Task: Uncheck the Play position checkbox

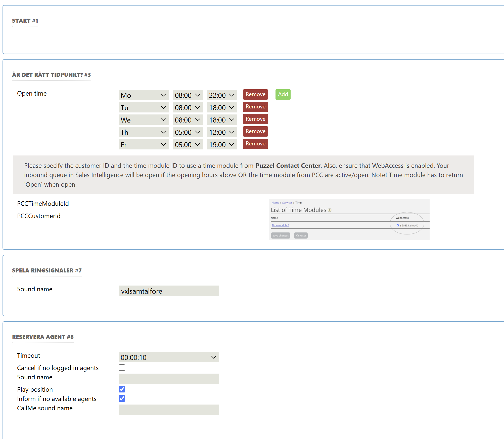Action: [x=122, y=389]
